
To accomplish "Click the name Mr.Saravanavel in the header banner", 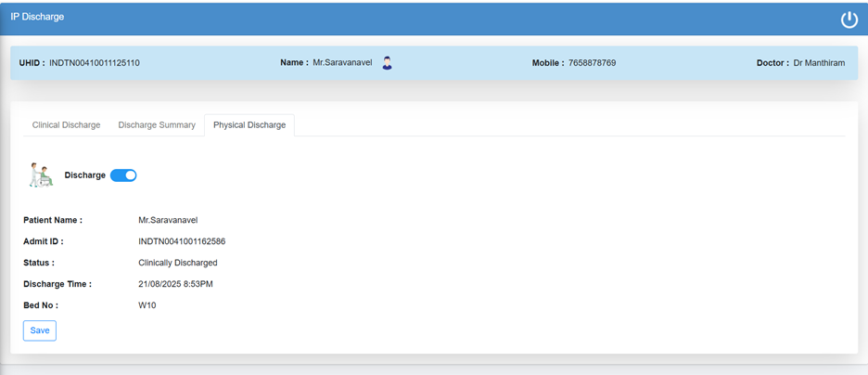I will click(x=342, y=63).
